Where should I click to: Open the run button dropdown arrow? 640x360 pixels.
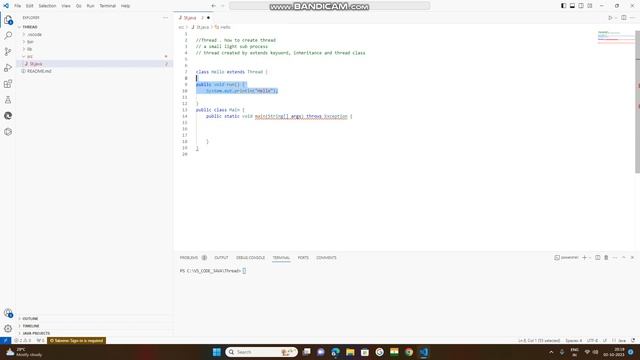click(x=616, y=18)
